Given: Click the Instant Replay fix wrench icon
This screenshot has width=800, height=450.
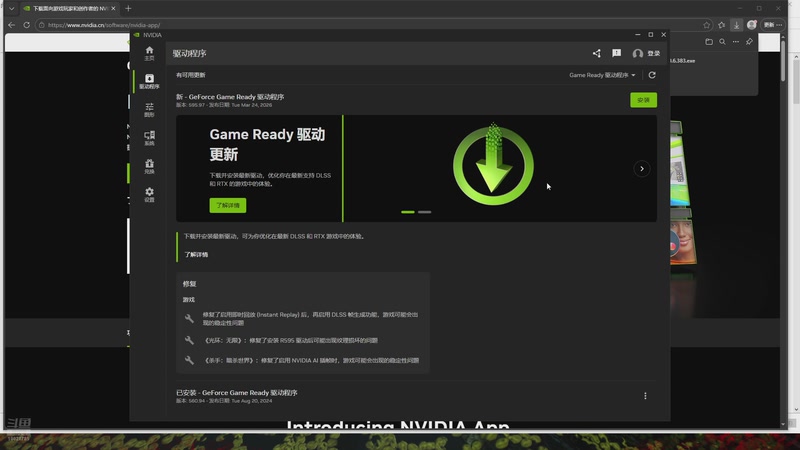Looking at the screenshot, I should pos(189,318).
